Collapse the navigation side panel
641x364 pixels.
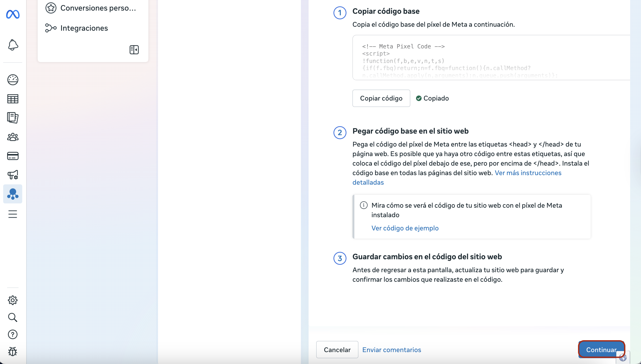coord(134,50)
